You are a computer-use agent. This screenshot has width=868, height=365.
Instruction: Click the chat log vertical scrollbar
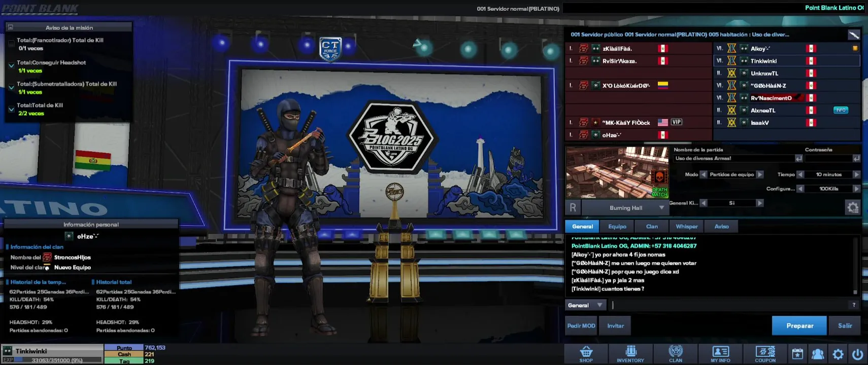[855, 265]
